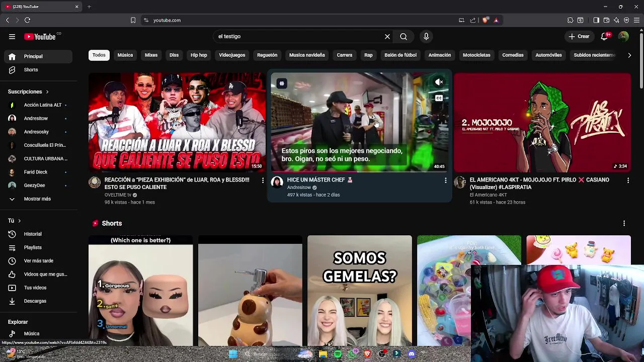Open WhatsApp from the taskbar

click(352, 354)
